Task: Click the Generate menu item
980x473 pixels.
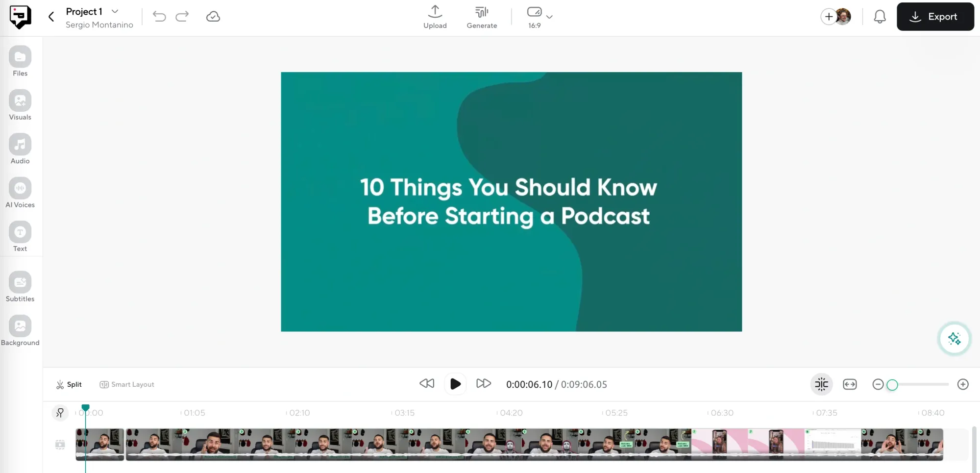Action: coord(482,17)
